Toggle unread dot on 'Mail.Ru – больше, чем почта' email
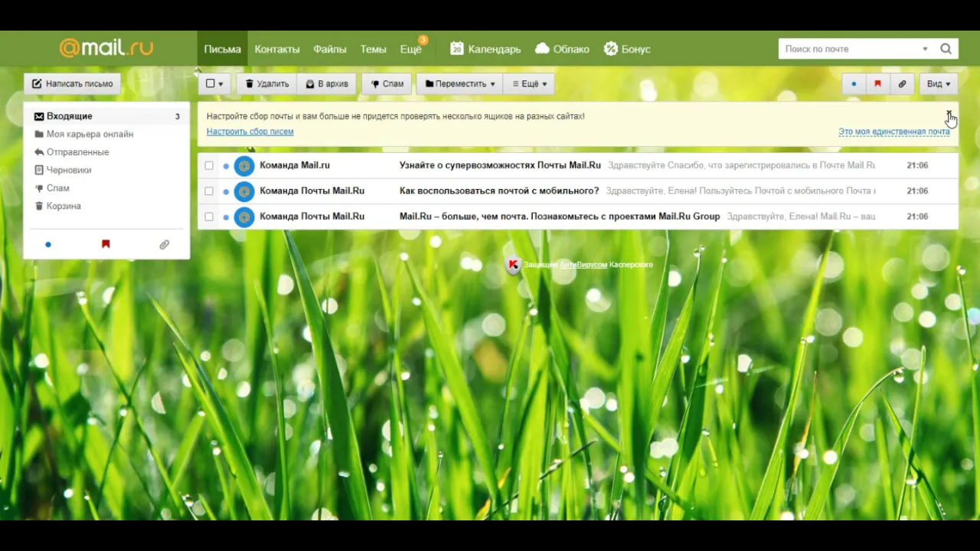Image resolution: width=980 pixels, height=551 pixels. 226,217
